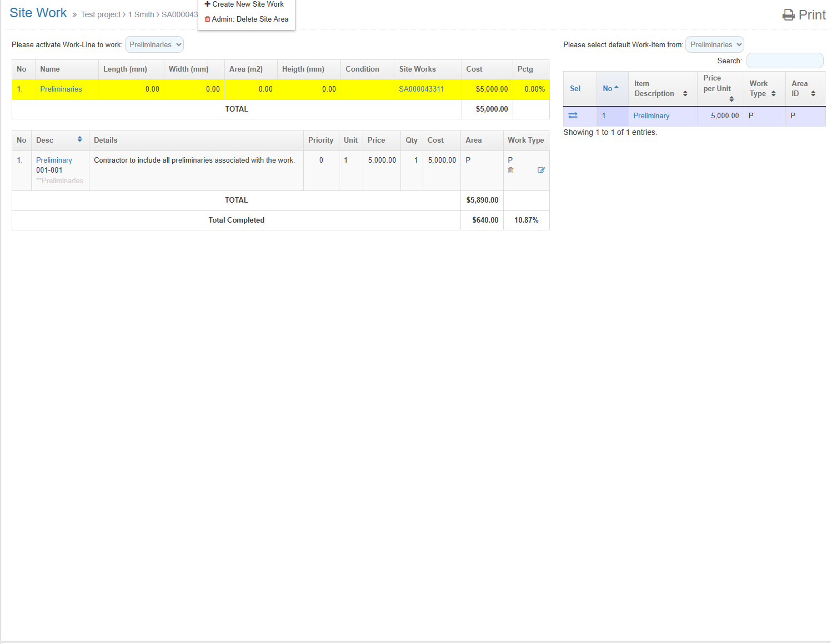This screenshot has width=832, height=644.
Task: Select Admin: Delete Site Area menu item
Action: [x=247, y=19]
